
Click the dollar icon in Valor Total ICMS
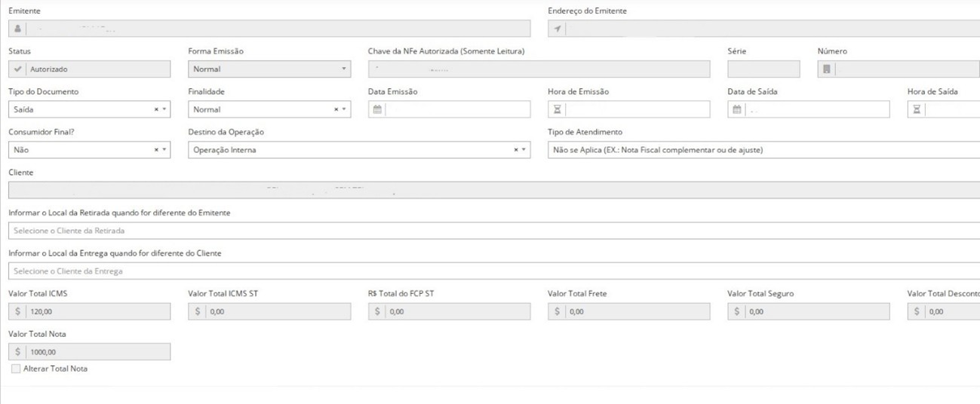(17, 311)
